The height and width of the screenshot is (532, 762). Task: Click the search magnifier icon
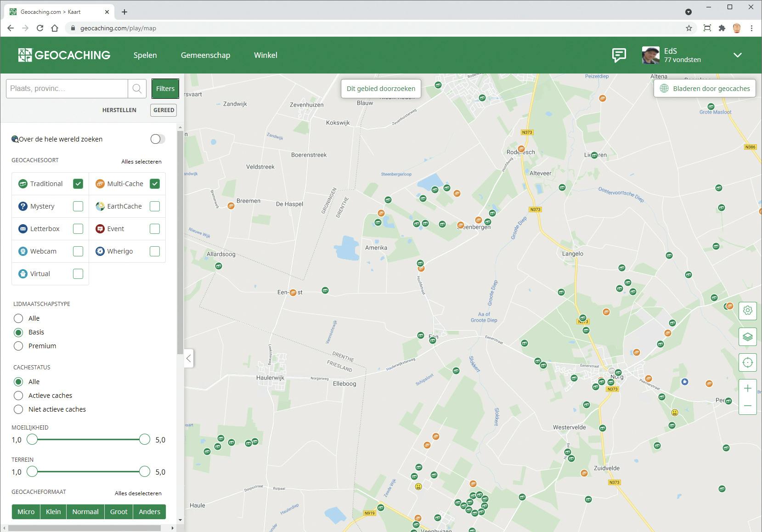coord(137,89)
